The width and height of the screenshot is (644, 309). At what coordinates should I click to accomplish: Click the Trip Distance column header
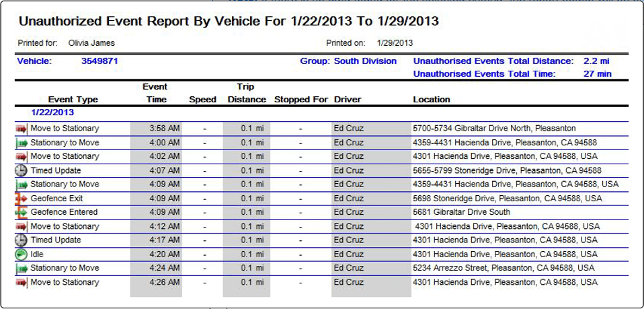click(247, 93)
